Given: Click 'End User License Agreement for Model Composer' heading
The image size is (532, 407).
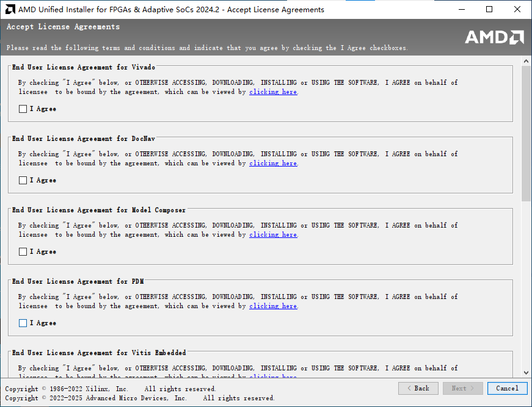Looking at the screenshot, I should tap(99, 210).
